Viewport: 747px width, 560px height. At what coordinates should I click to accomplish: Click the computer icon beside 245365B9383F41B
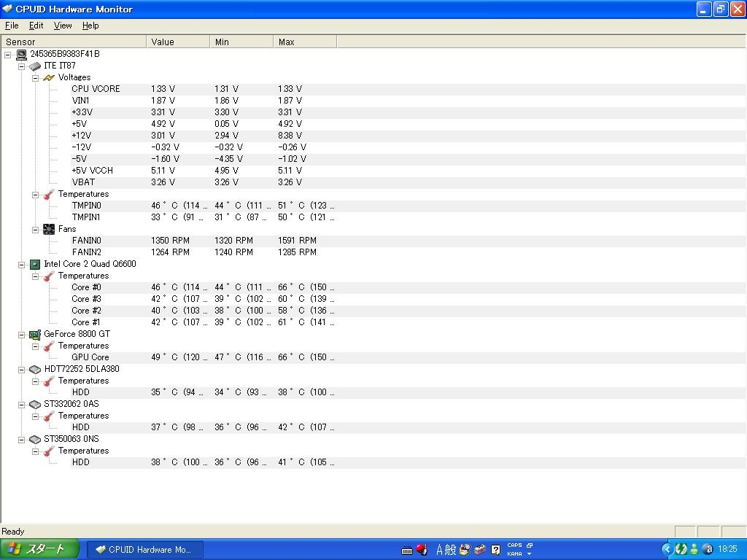(x=21, y=54)
